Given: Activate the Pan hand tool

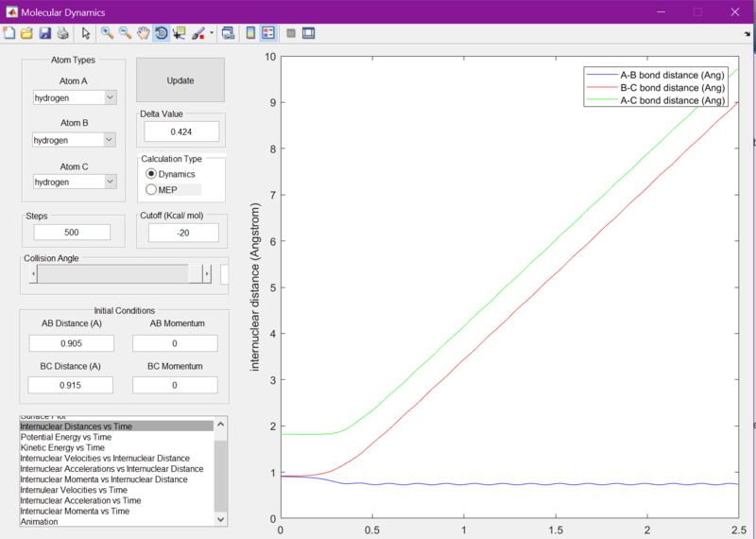Looking at the screenshot, I should pos(144,33).
